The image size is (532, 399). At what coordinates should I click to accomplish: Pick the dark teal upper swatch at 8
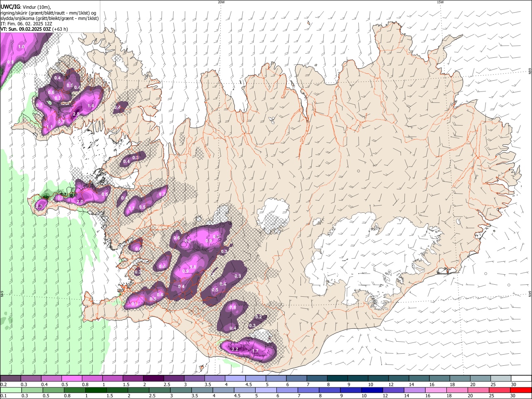click(337, 379)
